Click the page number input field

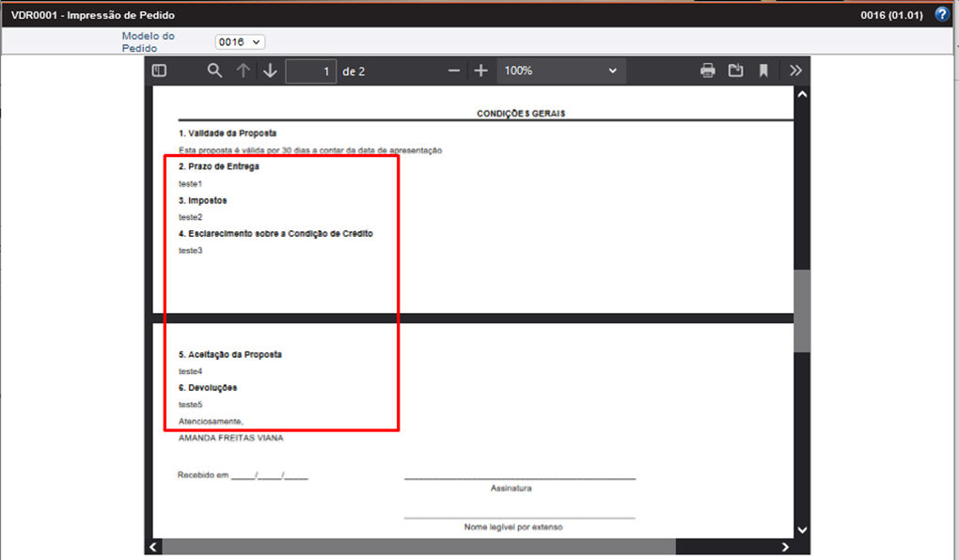tap(310, 70)
